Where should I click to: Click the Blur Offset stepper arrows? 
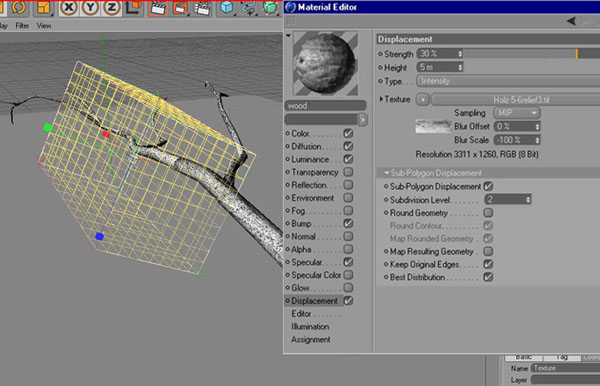[x=537, y=127]
